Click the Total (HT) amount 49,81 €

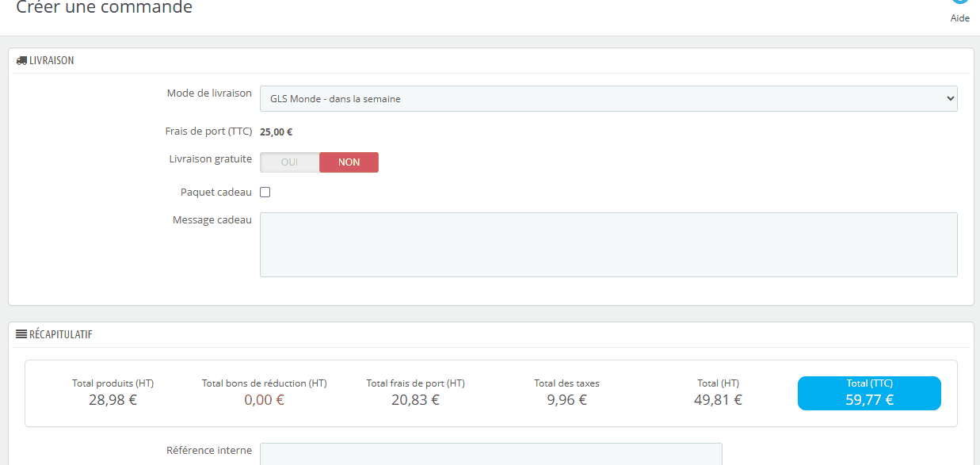(718, 400)
